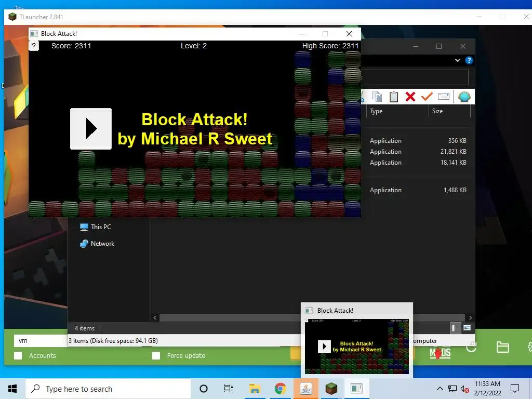Click the High Score: 2311 label
The width and height of the screenshot is (532, 399).
tap(330, 46)
